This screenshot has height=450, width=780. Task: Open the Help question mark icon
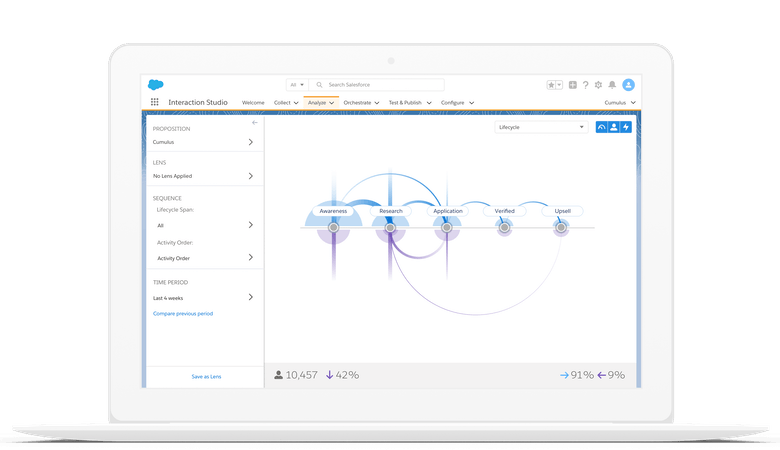pos(585,85)
